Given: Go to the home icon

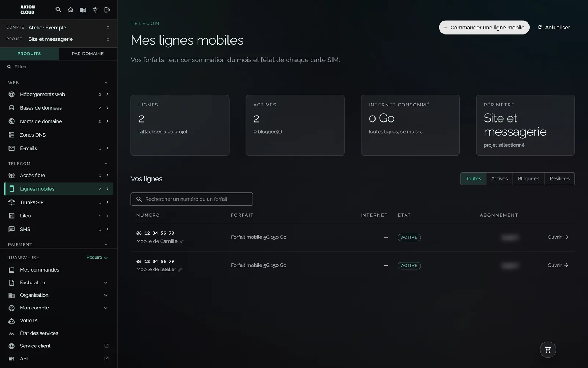Looking at the screenshot, I should coord(71,10).
